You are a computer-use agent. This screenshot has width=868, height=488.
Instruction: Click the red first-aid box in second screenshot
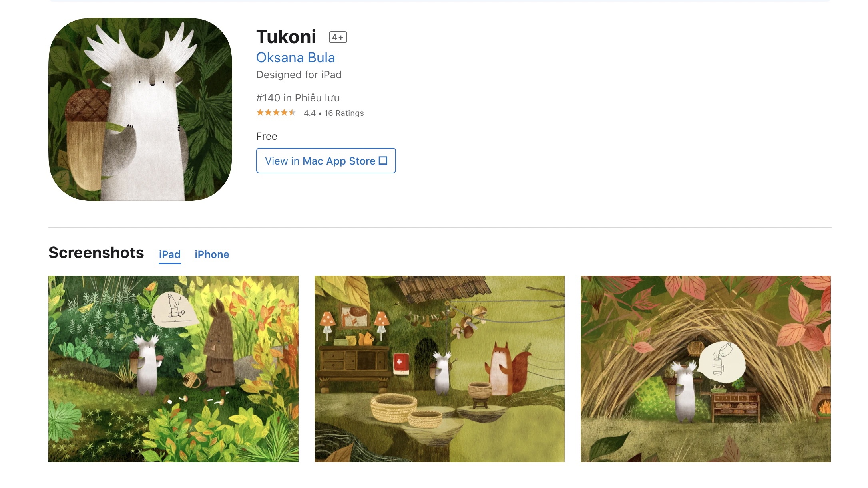click(x=400, y=363)
